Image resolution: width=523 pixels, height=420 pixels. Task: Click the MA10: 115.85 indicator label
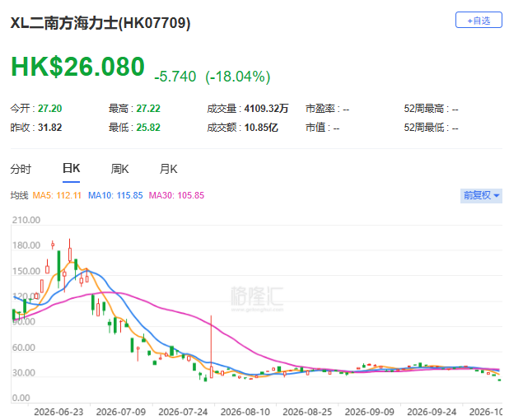tap(115, 195)
